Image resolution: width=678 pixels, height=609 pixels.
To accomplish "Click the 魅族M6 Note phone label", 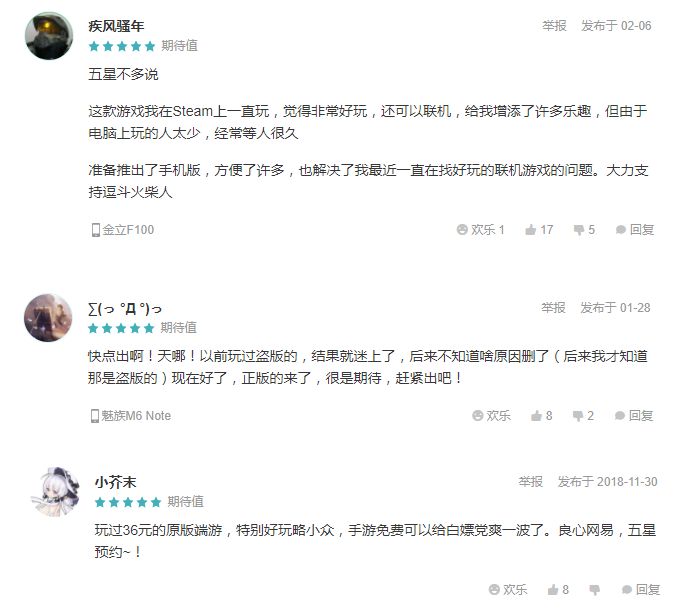I will [x=131, y=416].
